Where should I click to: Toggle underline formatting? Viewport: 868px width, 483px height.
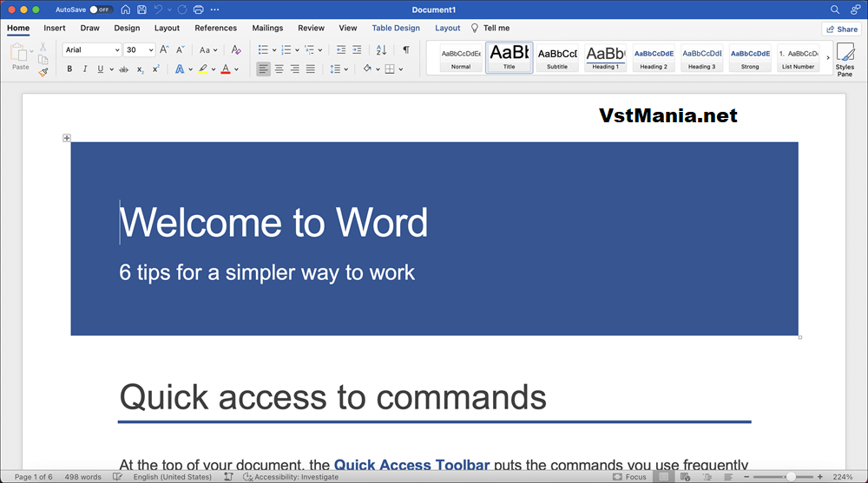tap(100, 69)
